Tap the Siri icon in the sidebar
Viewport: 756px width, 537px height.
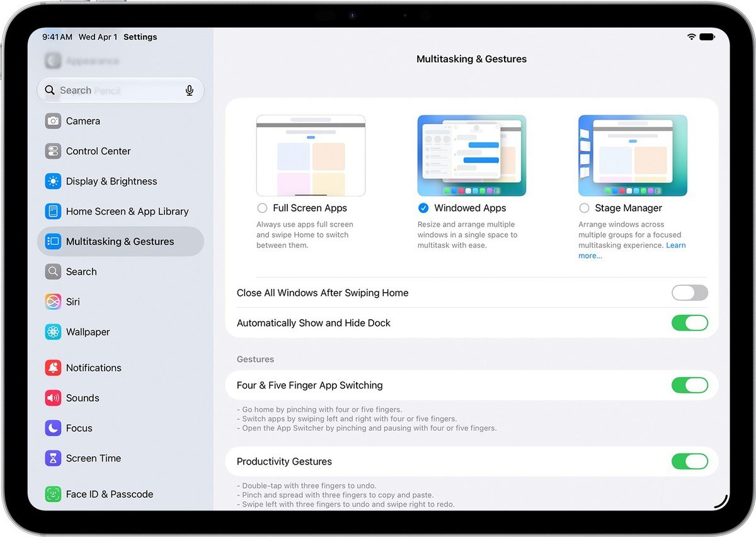(x=53, y=302)
